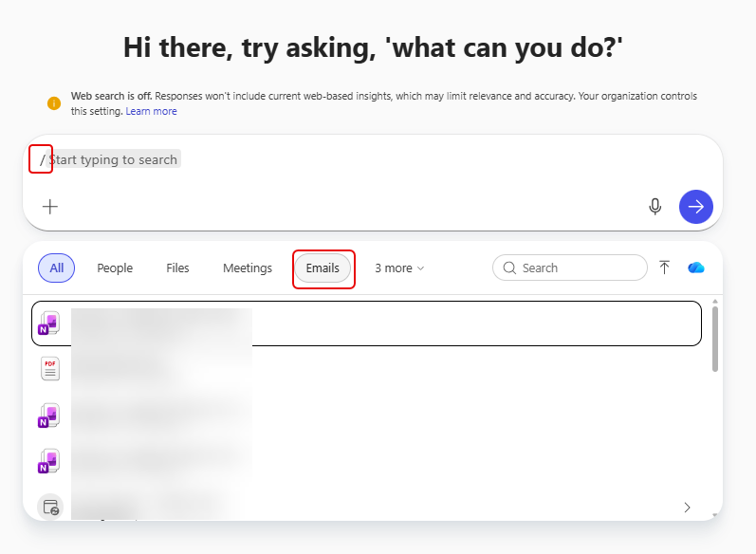Click the orange info icon beside warning
756x554 pixels.
click(x=54, y=103)
